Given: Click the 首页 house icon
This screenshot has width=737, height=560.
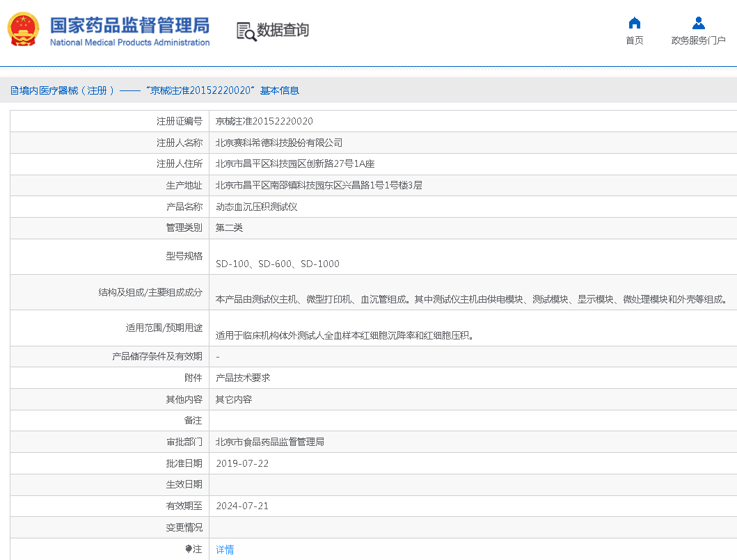Looking at the screenshot, I should coord(634,23).
